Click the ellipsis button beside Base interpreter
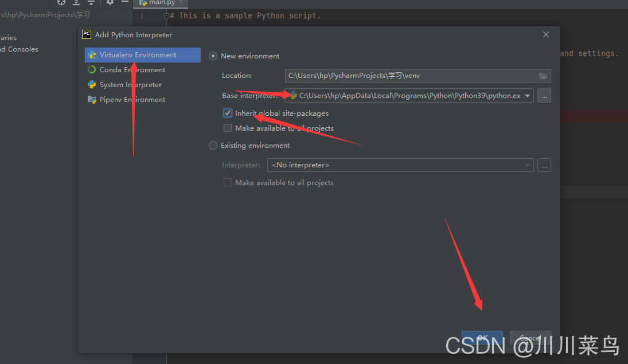The height and width of the screenshot is (364, 628). pos(544,96)
